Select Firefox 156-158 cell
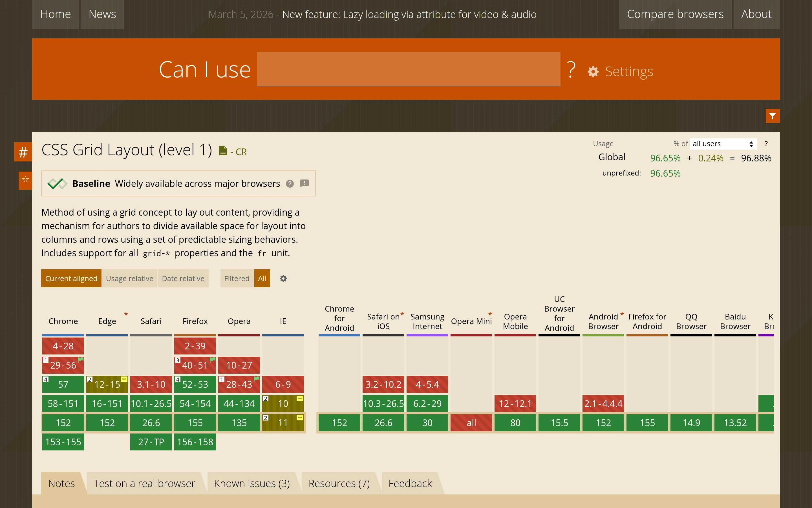 tap(195, 442)
